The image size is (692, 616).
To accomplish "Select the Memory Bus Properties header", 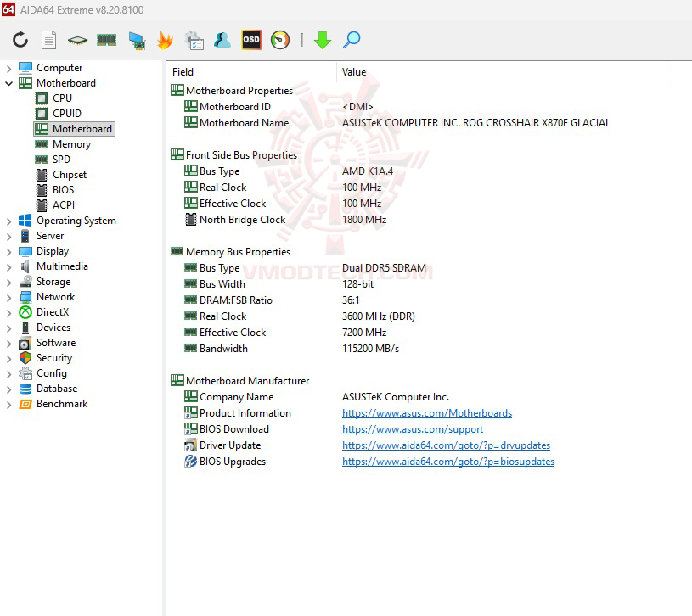I will tap(231, 252).
